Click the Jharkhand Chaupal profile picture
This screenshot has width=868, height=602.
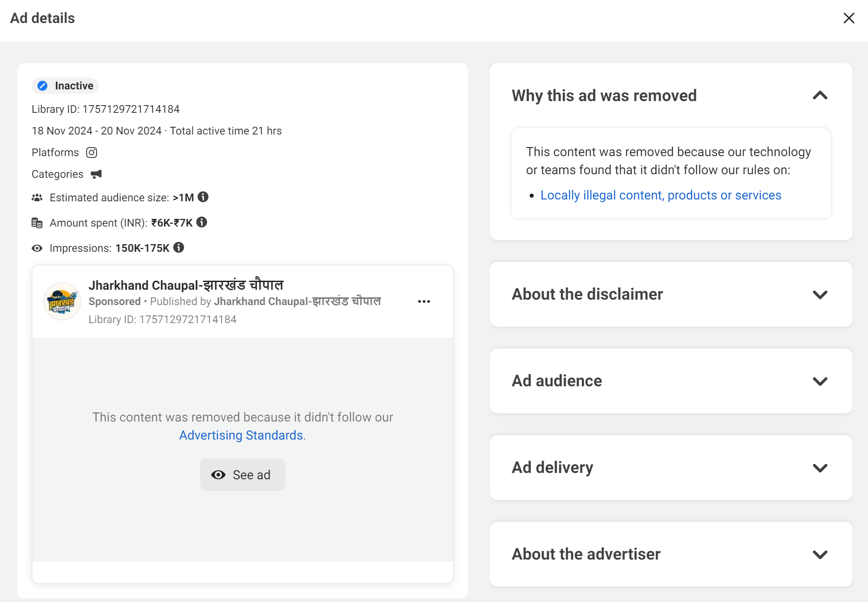pos(62,301)
